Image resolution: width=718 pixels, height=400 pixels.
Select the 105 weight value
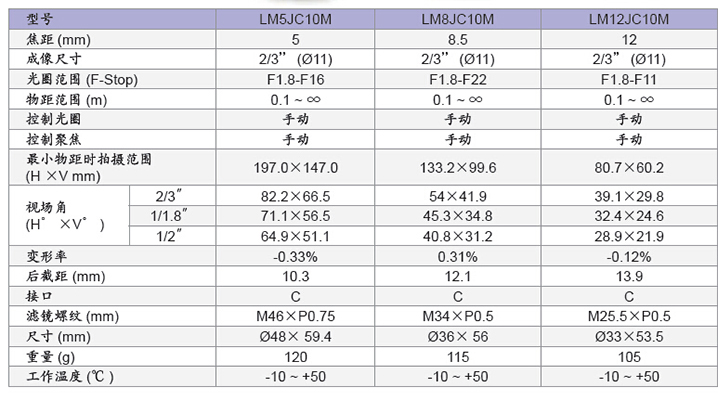[628, 356]
